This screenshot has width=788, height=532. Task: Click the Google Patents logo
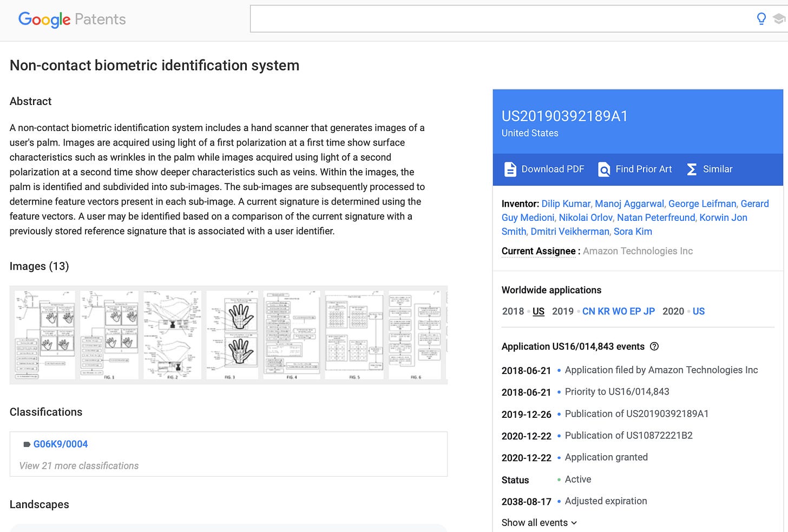tap(72, 19)
